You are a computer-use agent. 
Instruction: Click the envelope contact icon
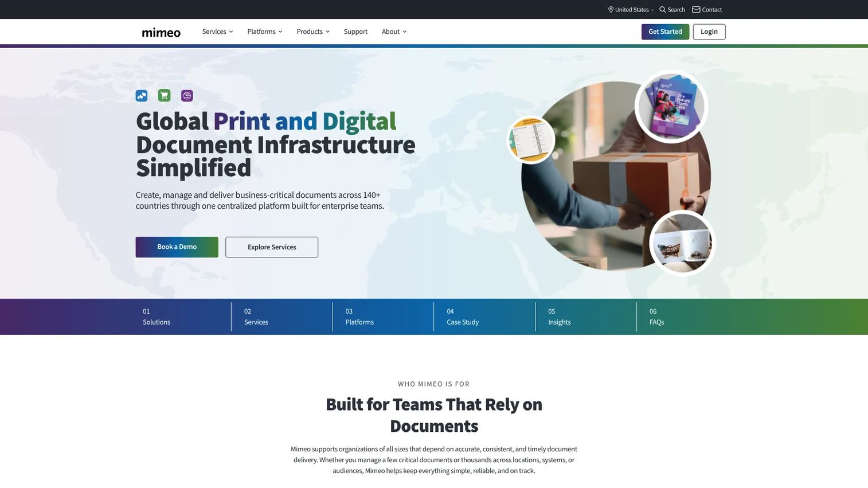696,10
